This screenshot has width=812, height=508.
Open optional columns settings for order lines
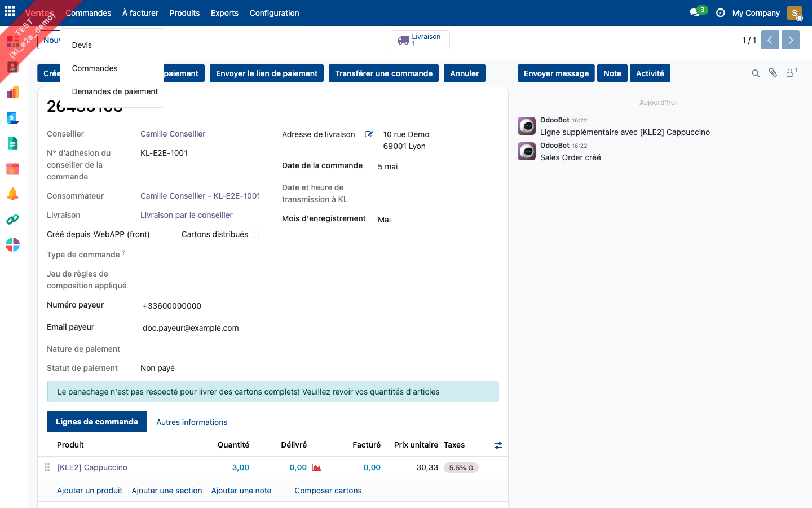pyautogui.click(x=498, y=445)
